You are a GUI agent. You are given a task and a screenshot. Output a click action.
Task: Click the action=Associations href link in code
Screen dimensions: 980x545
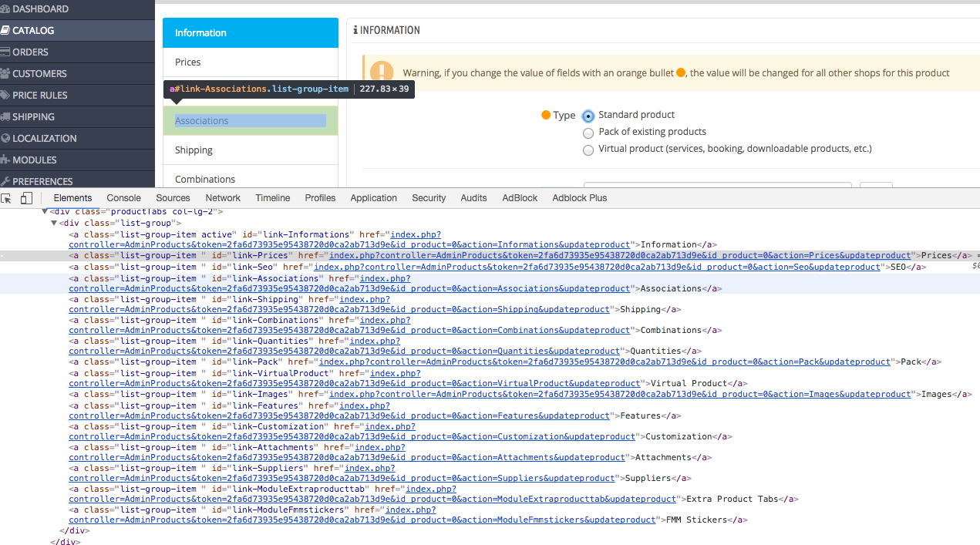(x=349, y=289)
